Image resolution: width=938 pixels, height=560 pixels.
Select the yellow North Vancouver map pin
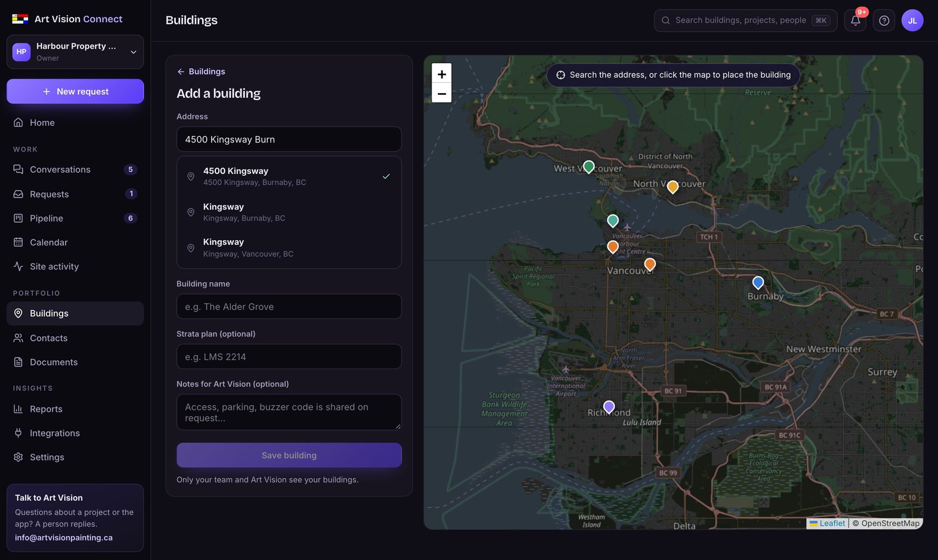coord(673,187)
